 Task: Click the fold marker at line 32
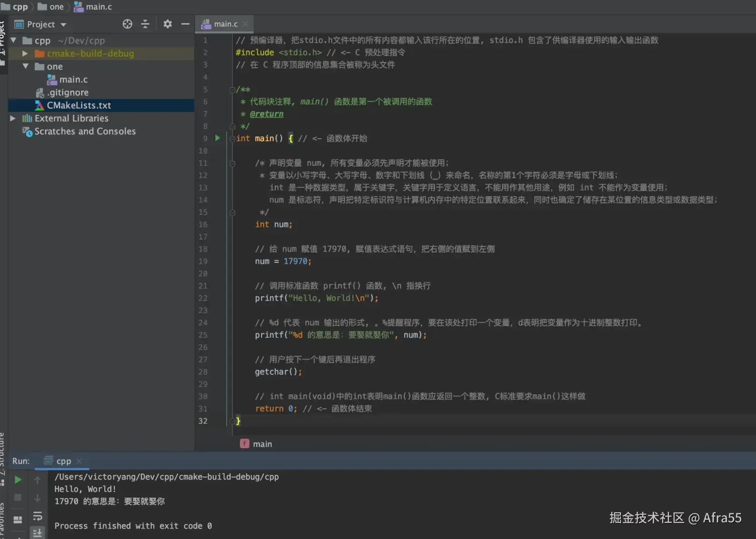pyautogui.click(x=232, y=421)
